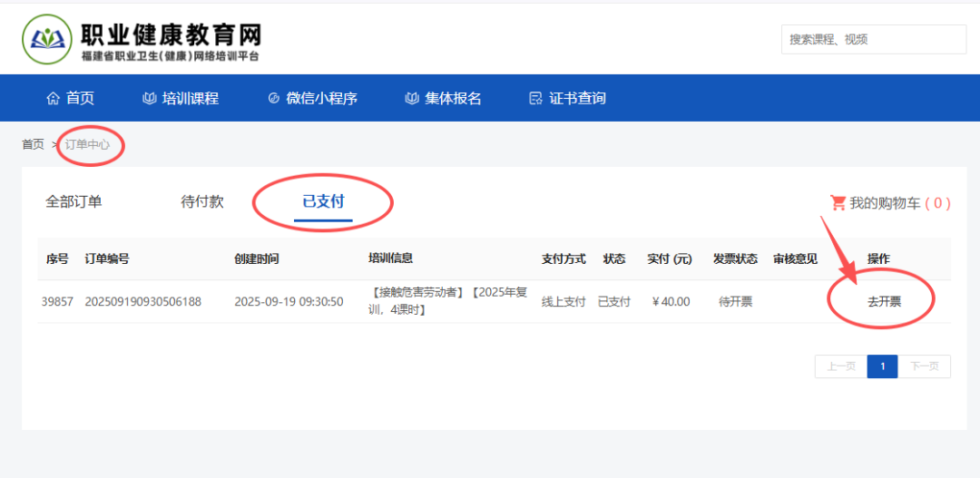Click the 下一页 pagination button
Viewport: 980px width, 478px height.
coord(925,366)
